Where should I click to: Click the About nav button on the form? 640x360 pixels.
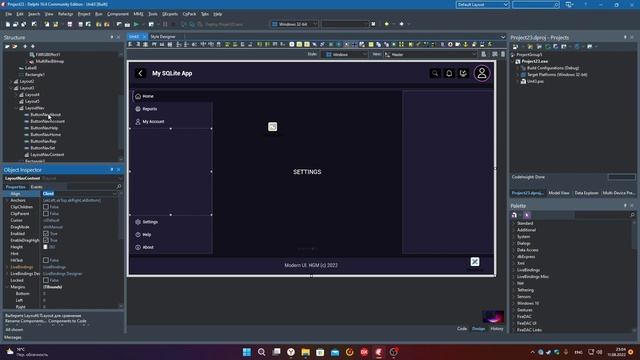tap(171, 247)
